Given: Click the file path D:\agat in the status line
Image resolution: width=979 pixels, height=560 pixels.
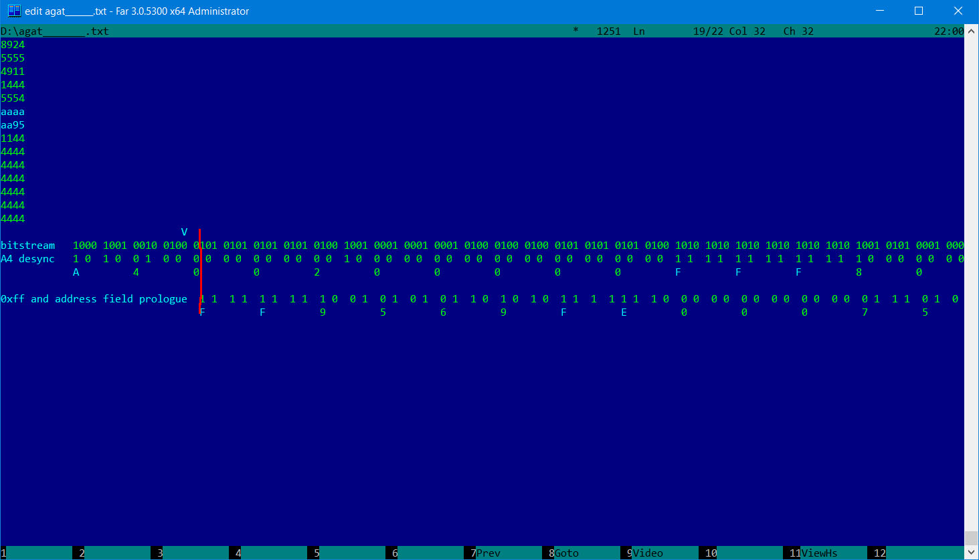Looking at the screenshot, I should (55, 31).
